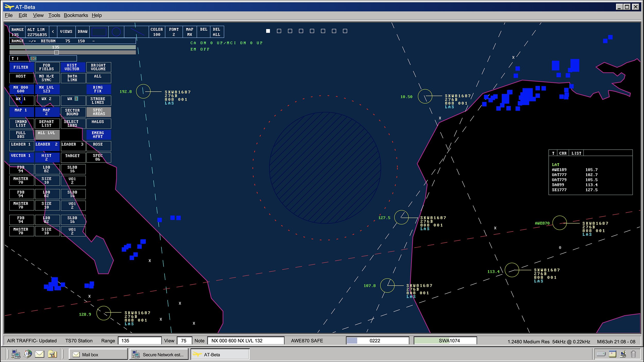Switch to the CRR tab in the list panel
The height and width of the screenshot is (362, 644).
pos(563,153)
